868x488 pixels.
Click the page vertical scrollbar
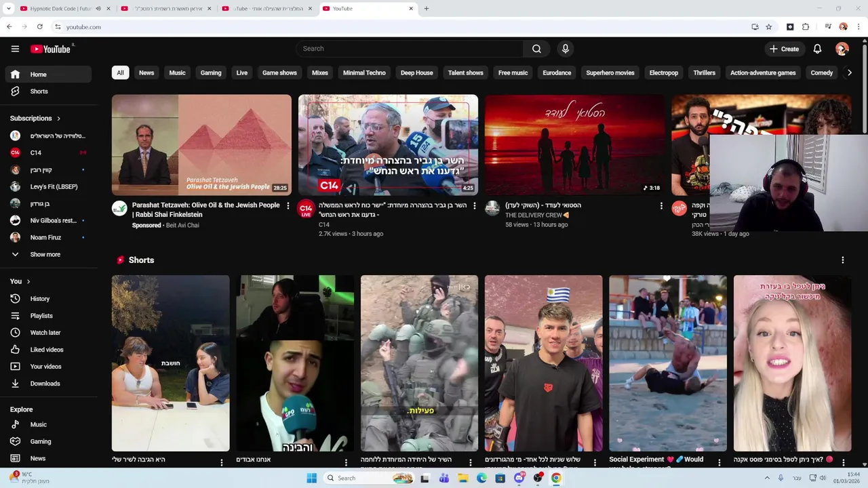[864, 88]
